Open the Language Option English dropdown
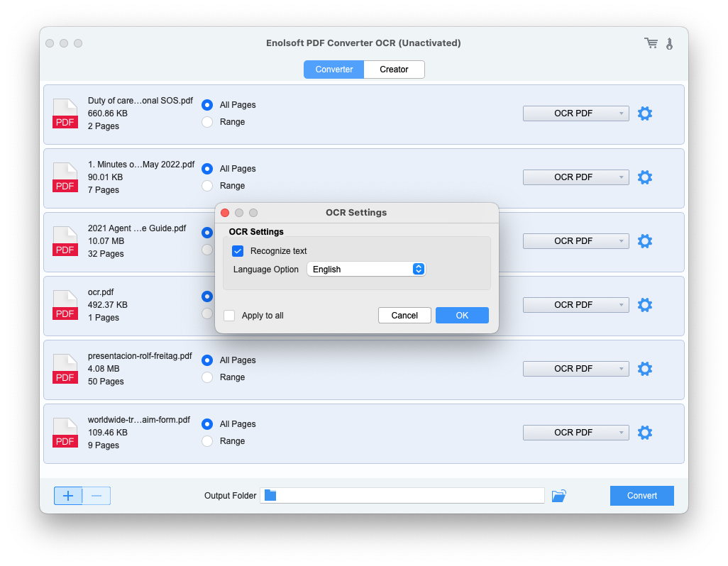 coord(366,270)
